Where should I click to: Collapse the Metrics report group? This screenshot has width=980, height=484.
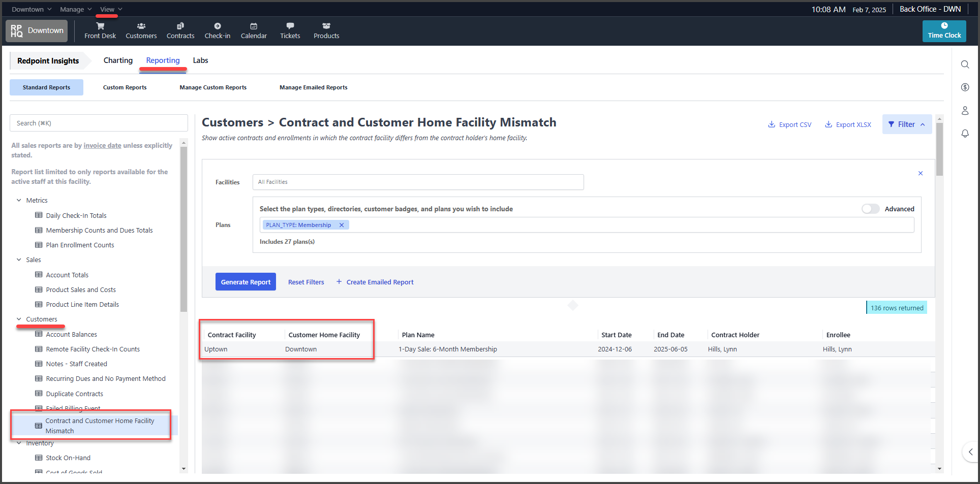[x=19, y=201]
